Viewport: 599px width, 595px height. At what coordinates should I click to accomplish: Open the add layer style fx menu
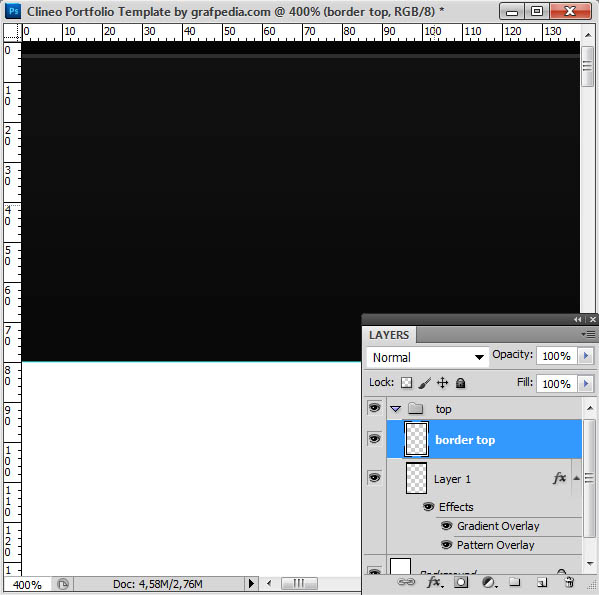tap(434, 582)
